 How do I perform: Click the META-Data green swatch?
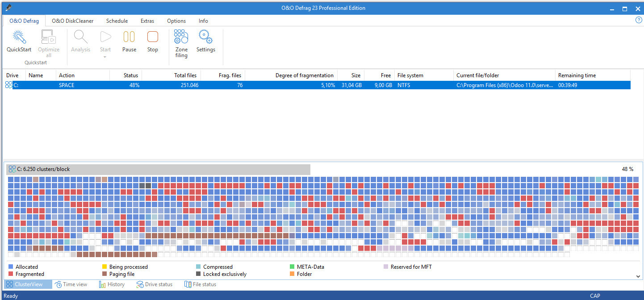pos(293,267)
